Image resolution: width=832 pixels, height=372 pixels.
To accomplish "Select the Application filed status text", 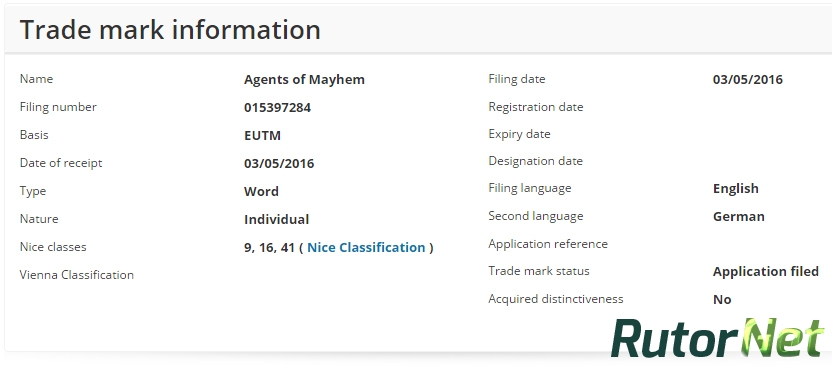I will 766,272.
